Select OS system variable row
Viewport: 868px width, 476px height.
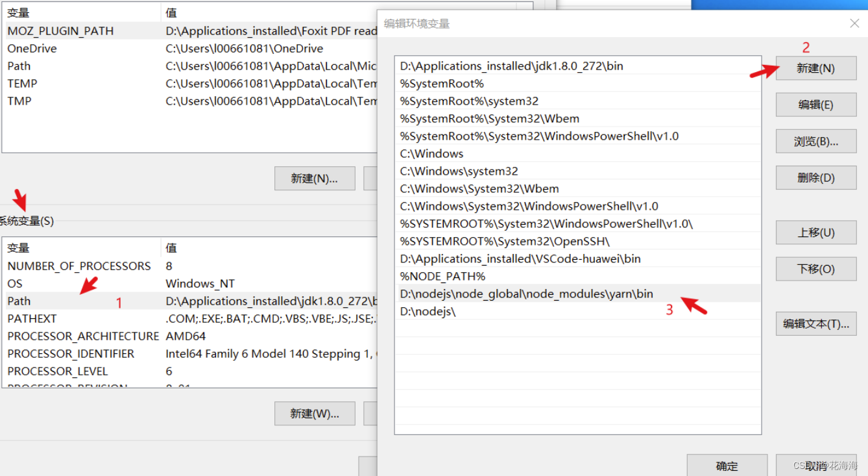pyautogui.click(x=190, y=283)
